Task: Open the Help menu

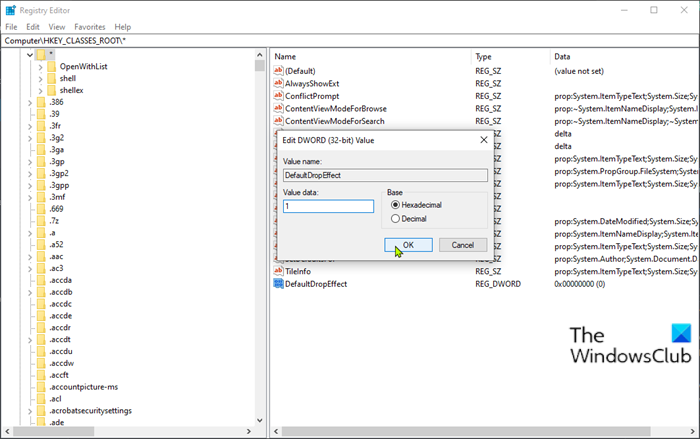Action: click(123, 27)
